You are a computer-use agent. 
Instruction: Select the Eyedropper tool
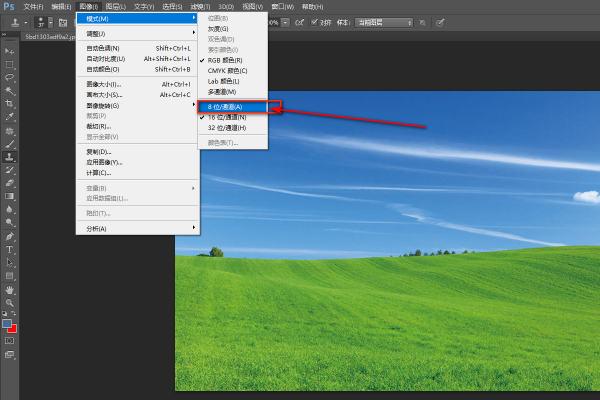[9, 117]
